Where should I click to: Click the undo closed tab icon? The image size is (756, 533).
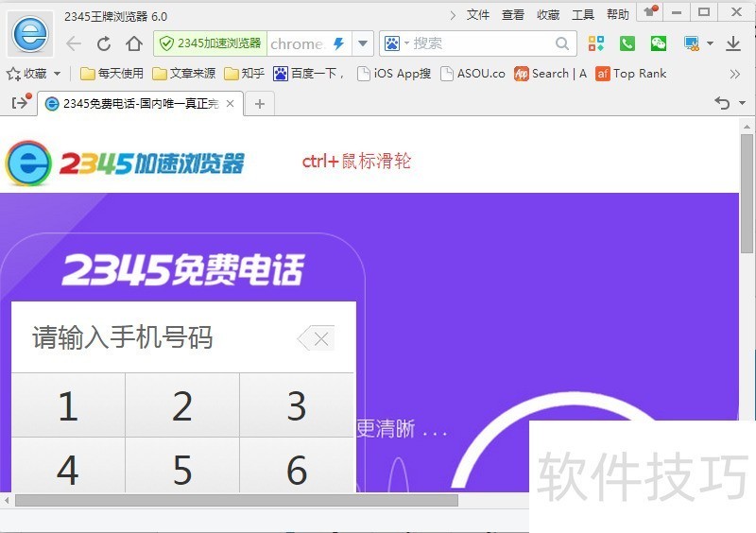coord(722,103)
